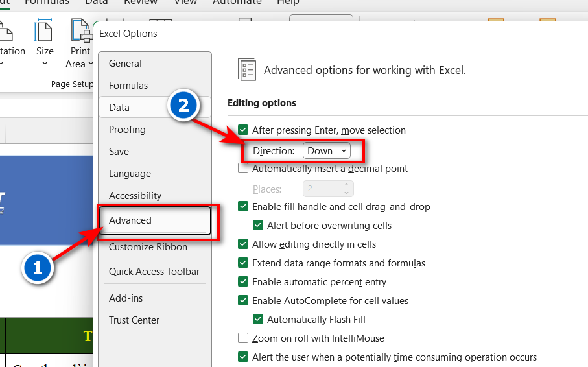Viewport: 588px width, 367px height.
Task: Open the Trust Center category
Action: 134,320
